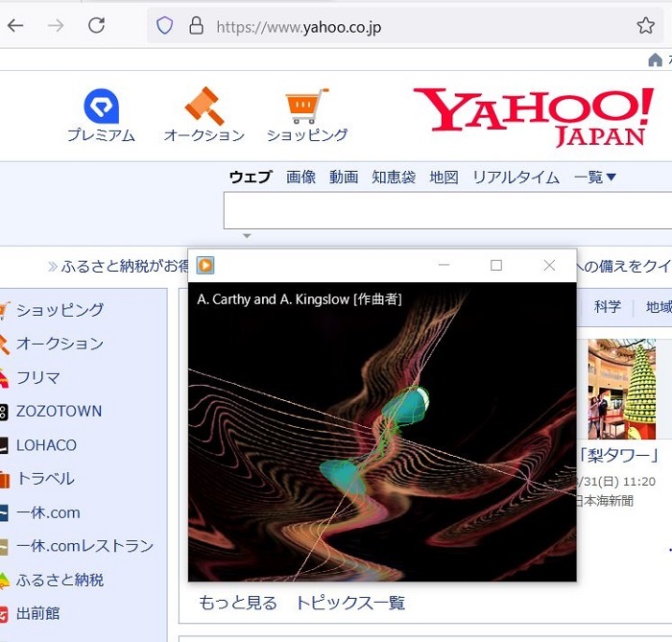Minimize the media player window
This screenshot has height=642, width=672.
[x=444, y=265]
